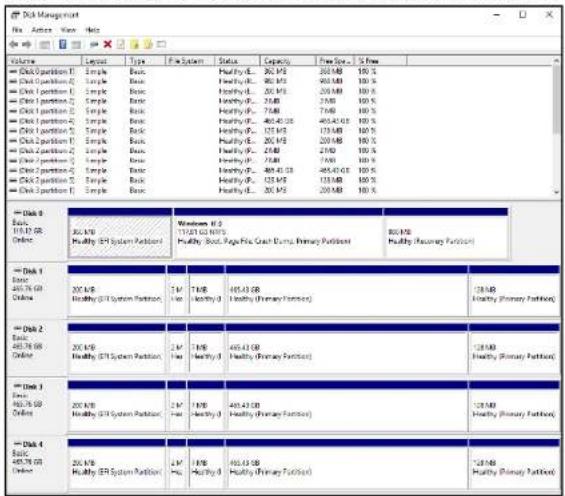Open the File menu
This screenshot has height=496, width=565.
[x=17, y=30]
